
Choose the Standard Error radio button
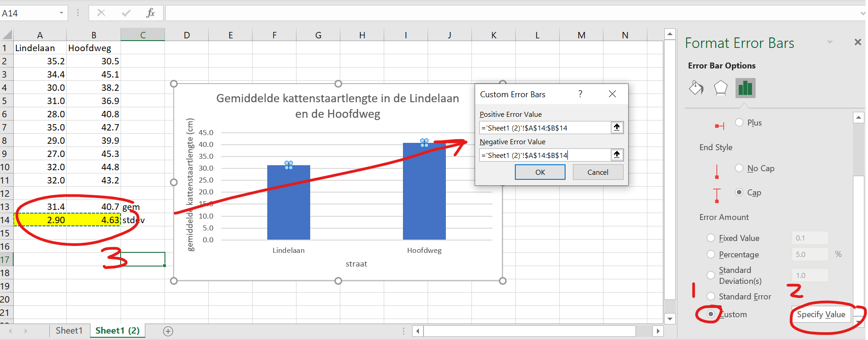(x=711, y=296)
